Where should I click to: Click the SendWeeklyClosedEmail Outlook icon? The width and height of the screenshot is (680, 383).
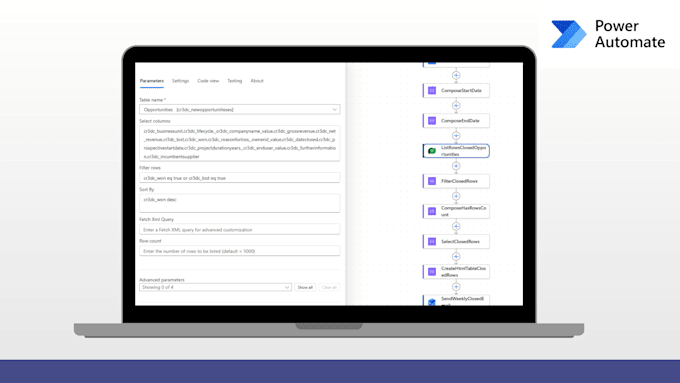(432, 302)
